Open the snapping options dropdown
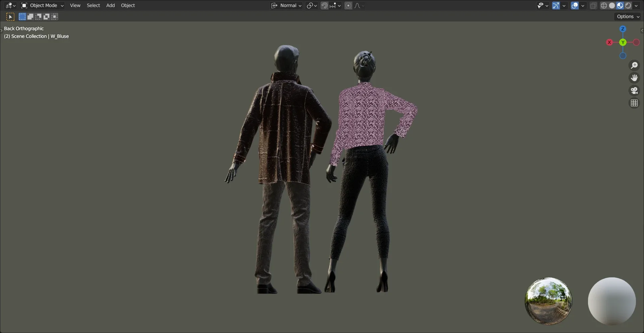The width and height of the screenshot is (644, 333). [335, 5]
